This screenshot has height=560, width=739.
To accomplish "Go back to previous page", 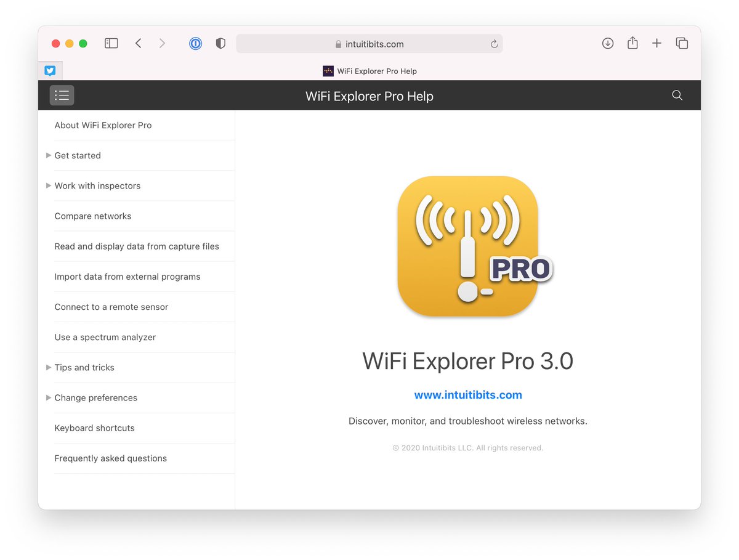I will [x=139, y=43].
